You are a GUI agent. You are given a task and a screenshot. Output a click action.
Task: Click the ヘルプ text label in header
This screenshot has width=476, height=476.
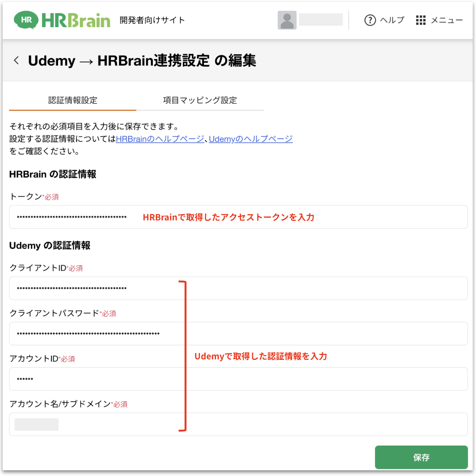392,20
